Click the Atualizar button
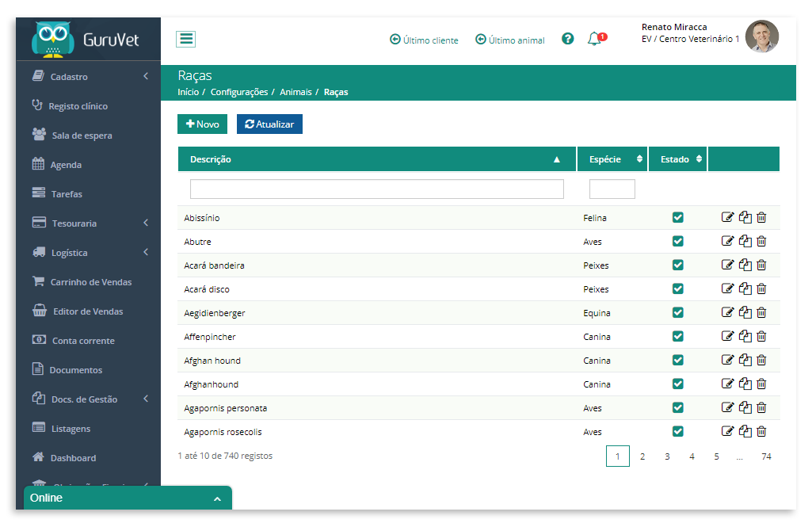The image size is (812, 527). tap(269, 124)
